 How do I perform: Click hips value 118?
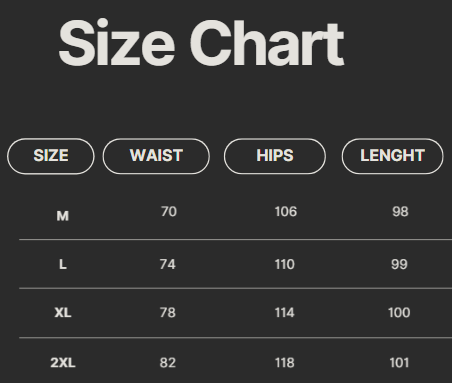coord(284,363)
